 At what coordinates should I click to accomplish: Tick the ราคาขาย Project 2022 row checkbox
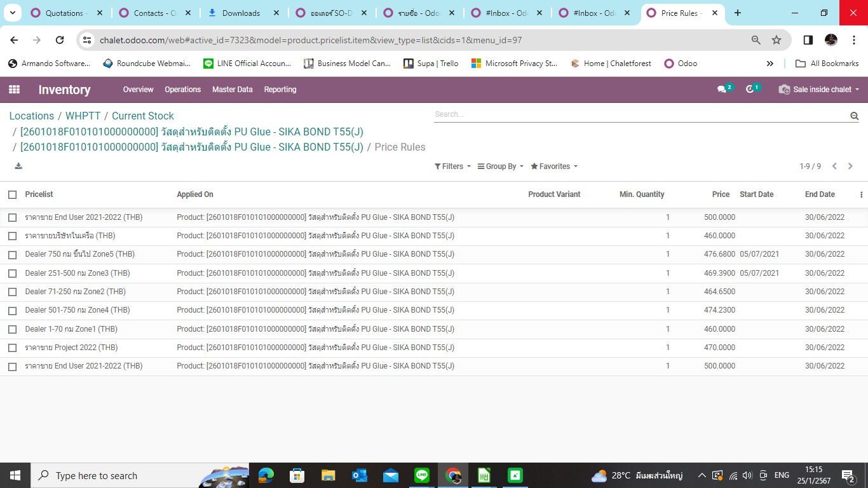click(12, 348)
